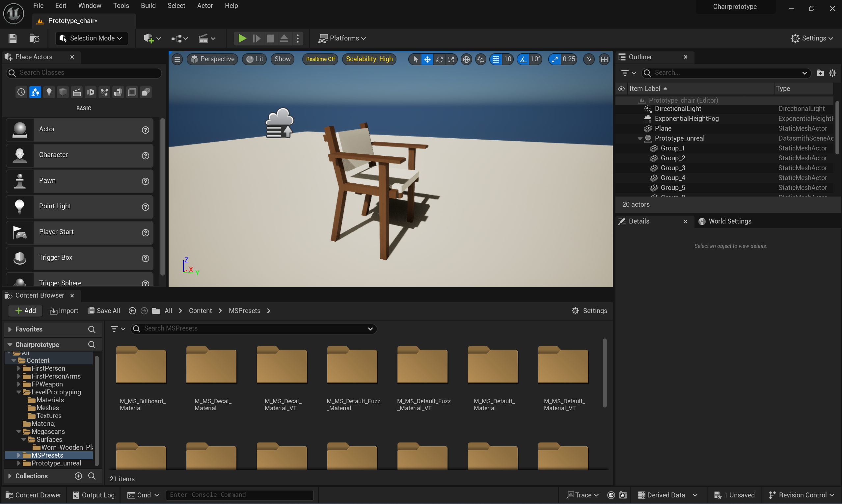Screen dimensions: 842x504
Task: Click the Skip/advance frame playback button
Action: click(x=257, y=39)
